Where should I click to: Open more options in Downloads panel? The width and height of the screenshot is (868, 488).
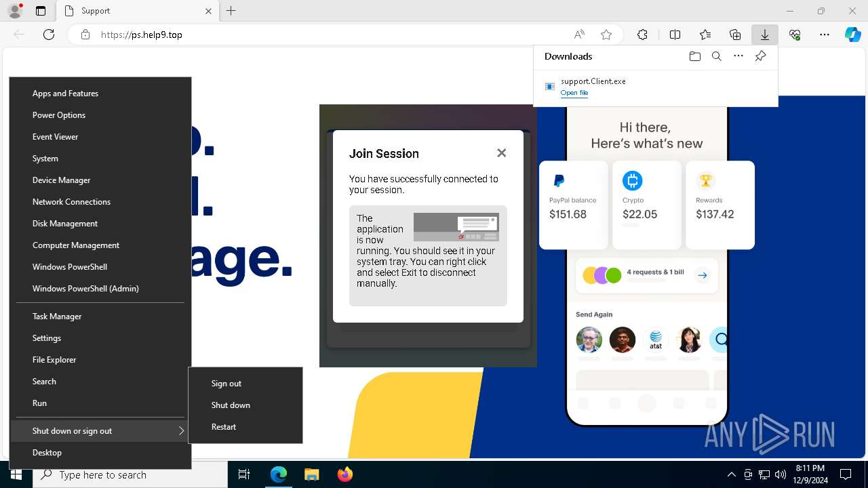coord(738,56)
